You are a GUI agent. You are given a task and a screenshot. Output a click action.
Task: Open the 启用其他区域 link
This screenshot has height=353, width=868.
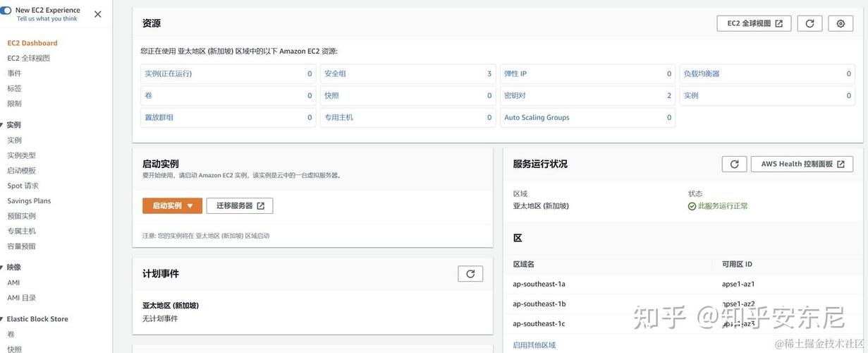534,345
